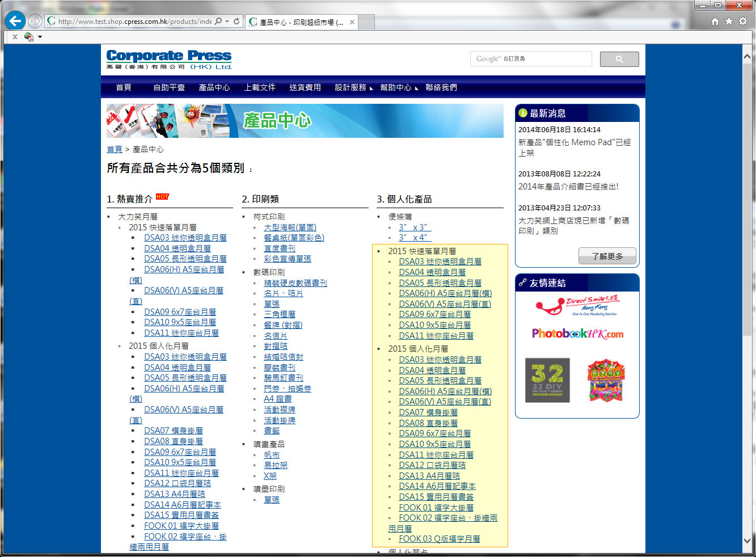The image size is (756, 557).
Task: Close the toolbar using the X icon
Action: click(x=15, y=37)
